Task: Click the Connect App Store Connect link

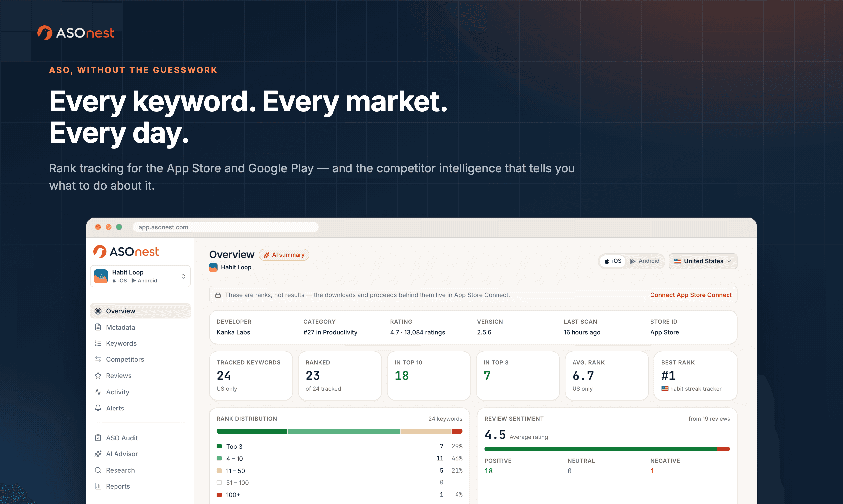Action: [691, 295]
